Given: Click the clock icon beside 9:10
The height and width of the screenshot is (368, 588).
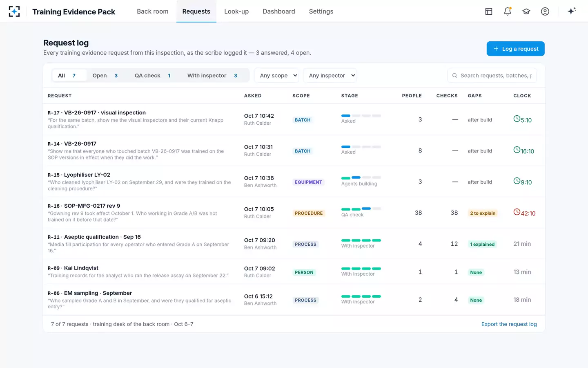Looking at the screenshot, I should point(517,181).
